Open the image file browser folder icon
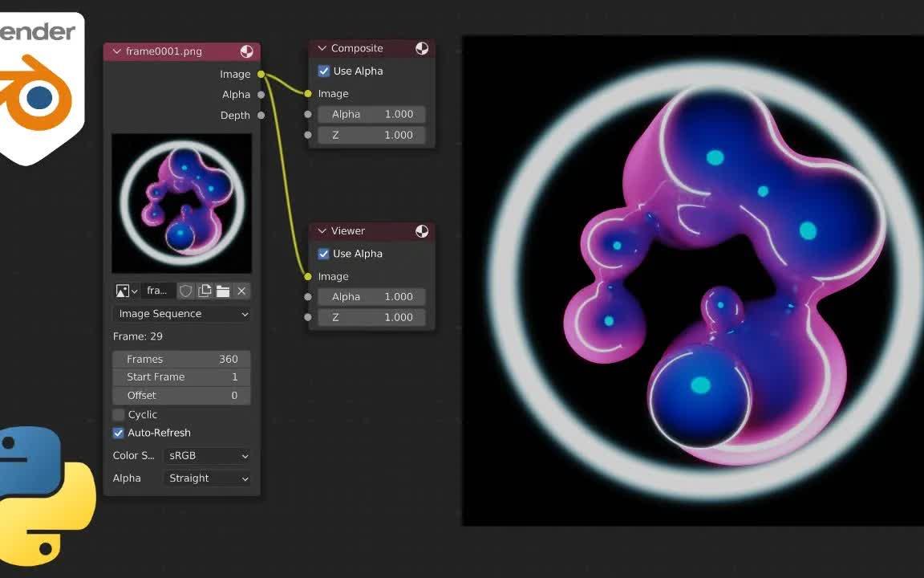 pyautogui.click(x=222, y=291)
